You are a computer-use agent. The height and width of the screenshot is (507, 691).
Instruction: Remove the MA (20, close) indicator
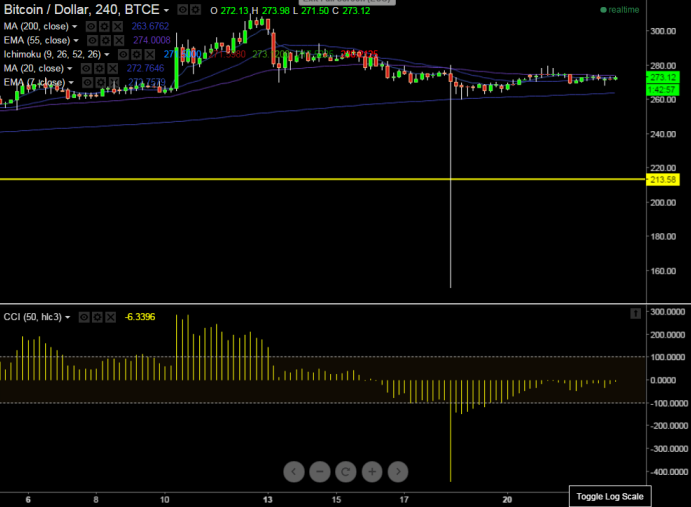pos(113,68)
